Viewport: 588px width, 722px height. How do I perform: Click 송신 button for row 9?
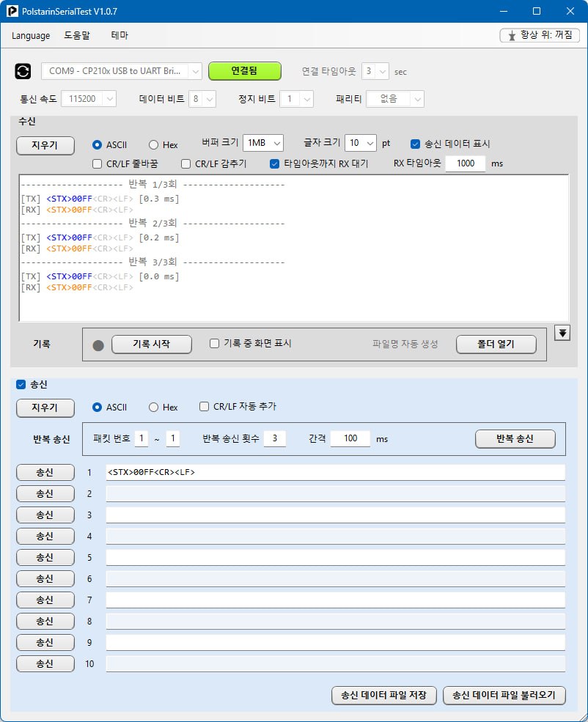point(45,642)
